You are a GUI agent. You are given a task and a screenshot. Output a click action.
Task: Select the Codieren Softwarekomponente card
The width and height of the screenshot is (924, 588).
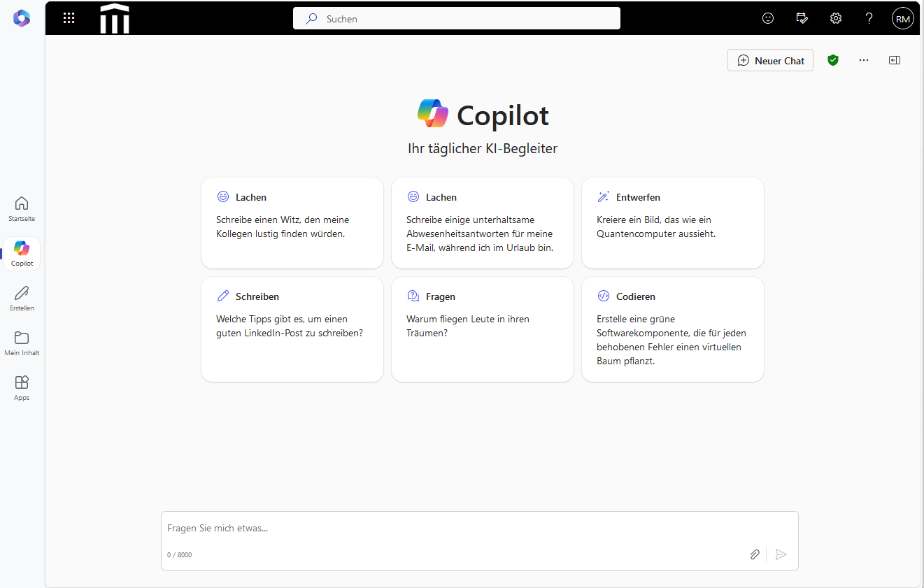pyautogui.click(x=673, y=329)
